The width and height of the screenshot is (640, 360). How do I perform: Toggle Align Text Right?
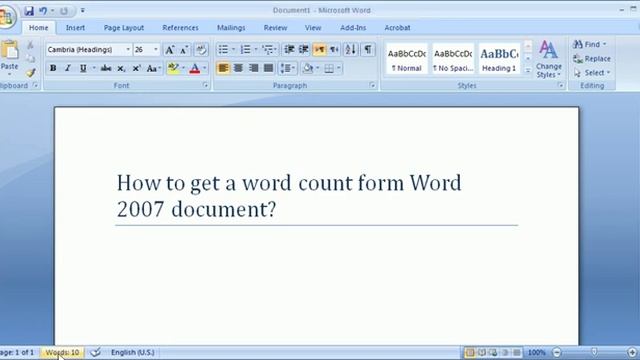coord(253,68)
